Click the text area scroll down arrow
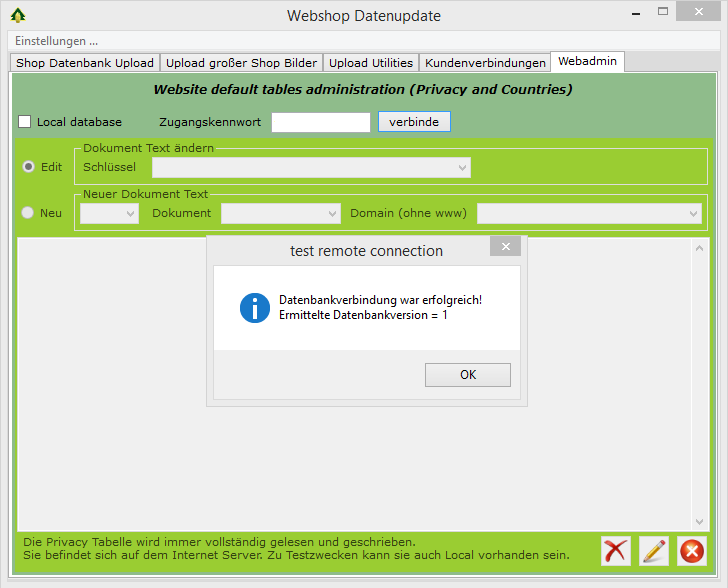This screenshot has width=728, height=588. pos(700,521)
